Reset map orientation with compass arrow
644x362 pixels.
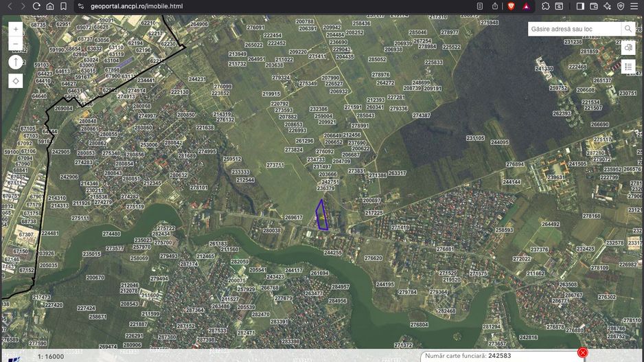16,62
